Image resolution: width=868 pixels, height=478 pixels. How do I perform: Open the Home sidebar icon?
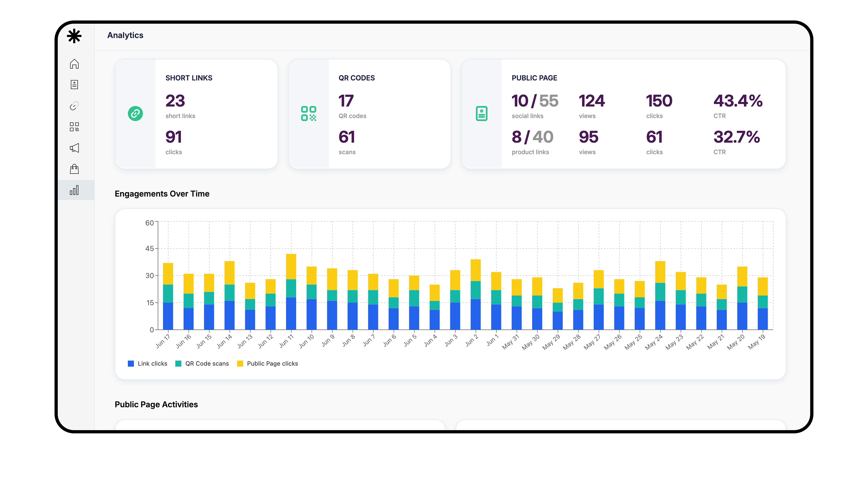[x=74, y=64]
